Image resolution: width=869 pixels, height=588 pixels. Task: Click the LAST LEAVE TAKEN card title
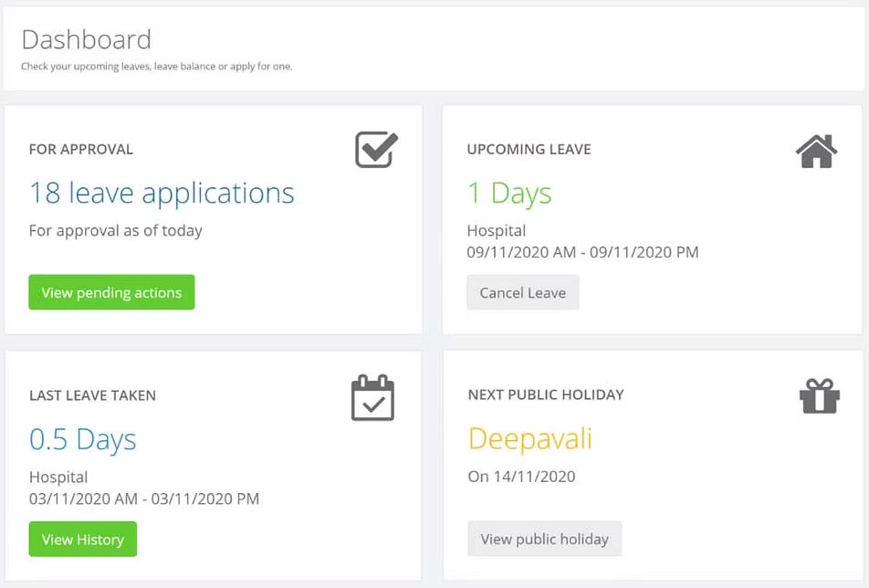[92, 395]
